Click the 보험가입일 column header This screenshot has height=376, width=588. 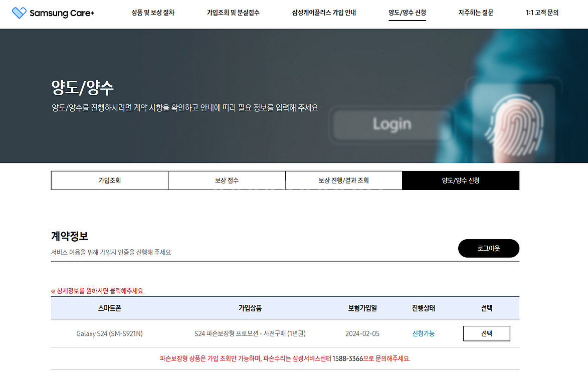coord(362,308)
